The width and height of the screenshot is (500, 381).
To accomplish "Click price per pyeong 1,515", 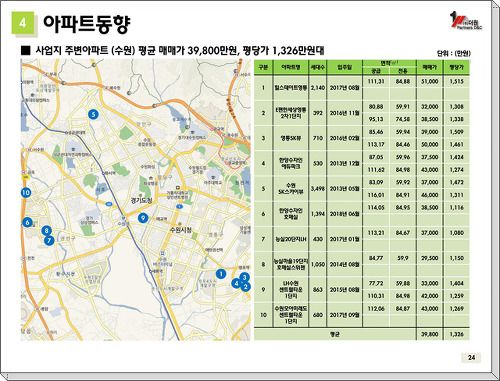I will pos(457,82).
